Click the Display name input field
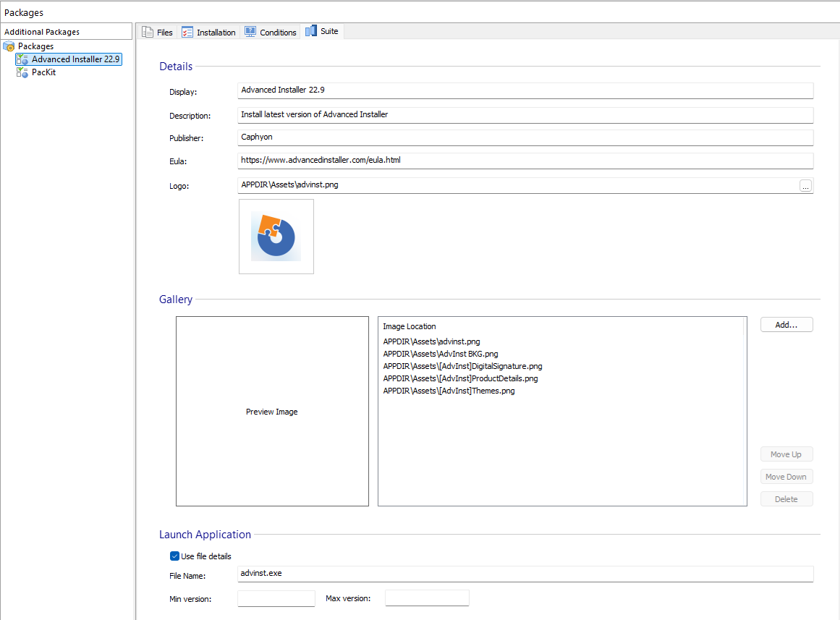This screenshot has width=840, height=620. click(x=525, y=90)
